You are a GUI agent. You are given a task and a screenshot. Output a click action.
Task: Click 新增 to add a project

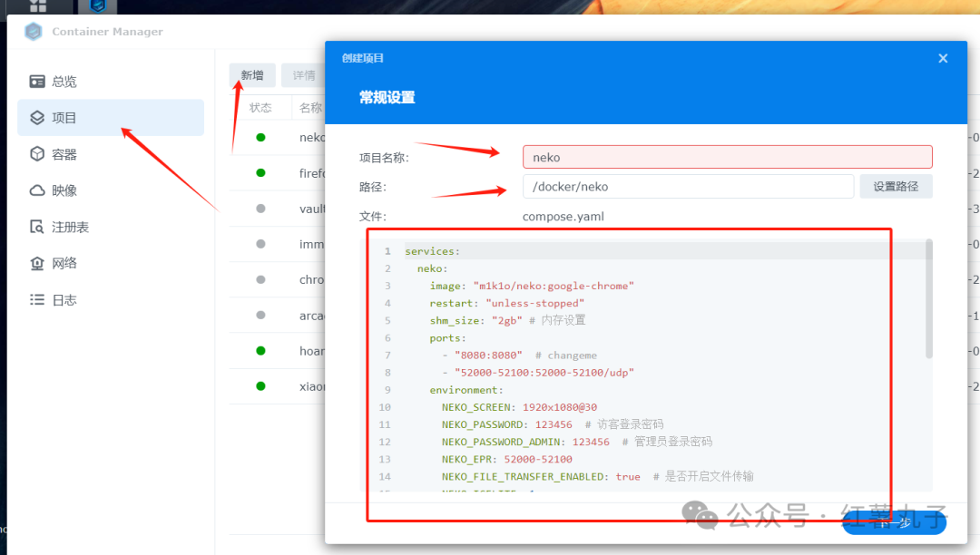pyautogui.click(x=252, y=75)
